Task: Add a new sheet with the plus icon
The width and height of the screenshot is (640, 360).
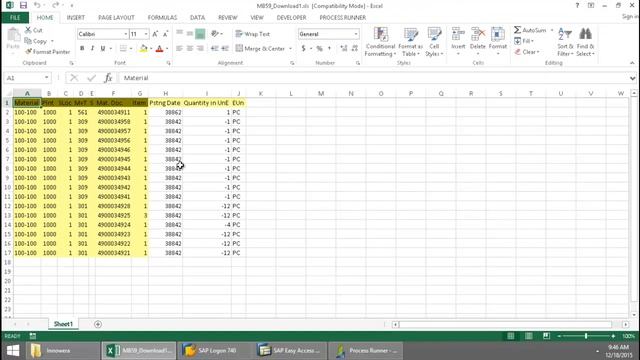Action: 98,324
